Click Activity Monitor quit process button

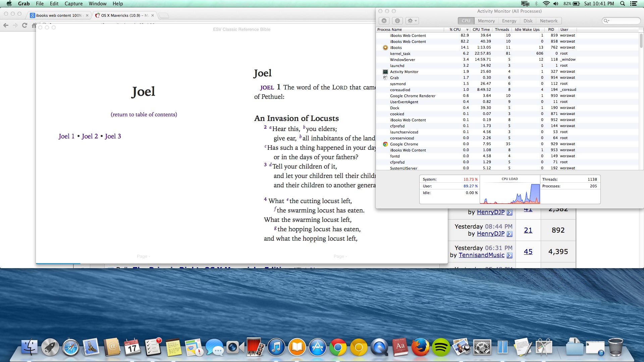(x=384, y=21)
